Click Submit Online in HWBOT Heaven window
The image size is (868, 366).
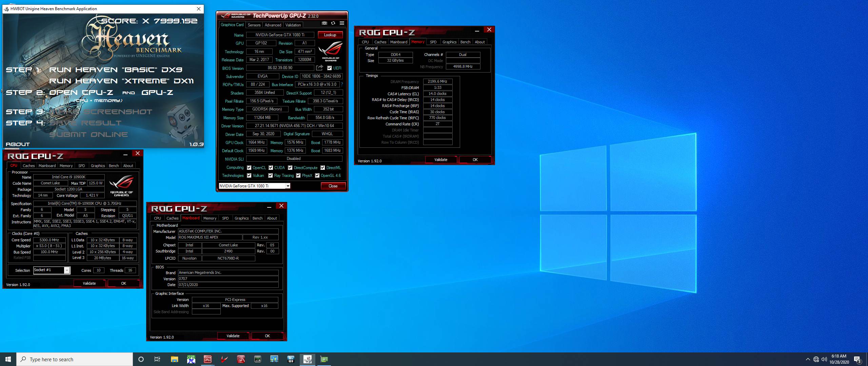[88, 135]
